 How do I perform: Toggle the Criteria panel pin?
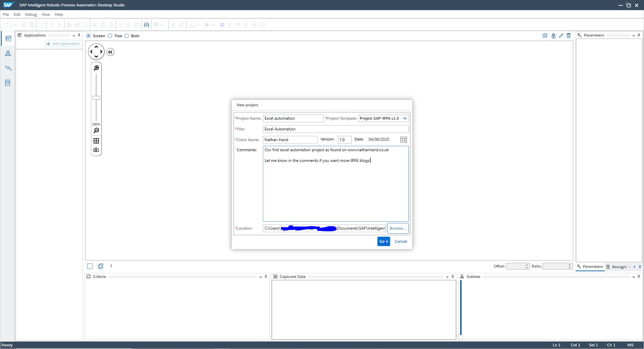pyautogui.click(x=266, y=277)
